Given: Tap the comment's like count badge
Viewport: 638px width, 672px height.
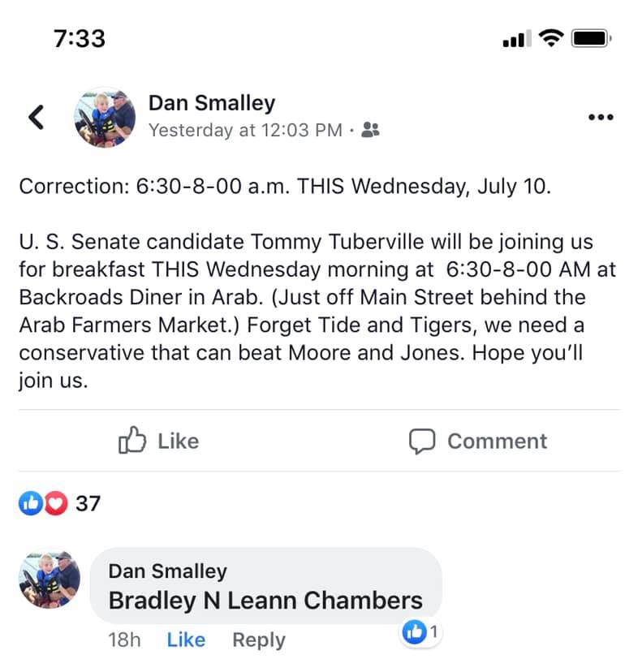Looking at the screenshot, I should tap(420, 631).
